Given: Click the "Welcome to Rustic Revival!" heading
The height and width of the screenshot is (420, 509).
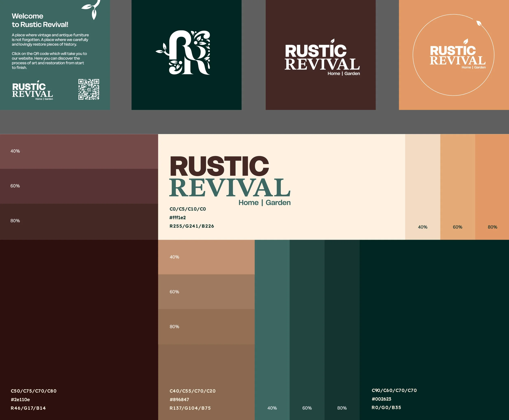Looking at the screenshot, I should pyautogui.click(x=40, y=20).
